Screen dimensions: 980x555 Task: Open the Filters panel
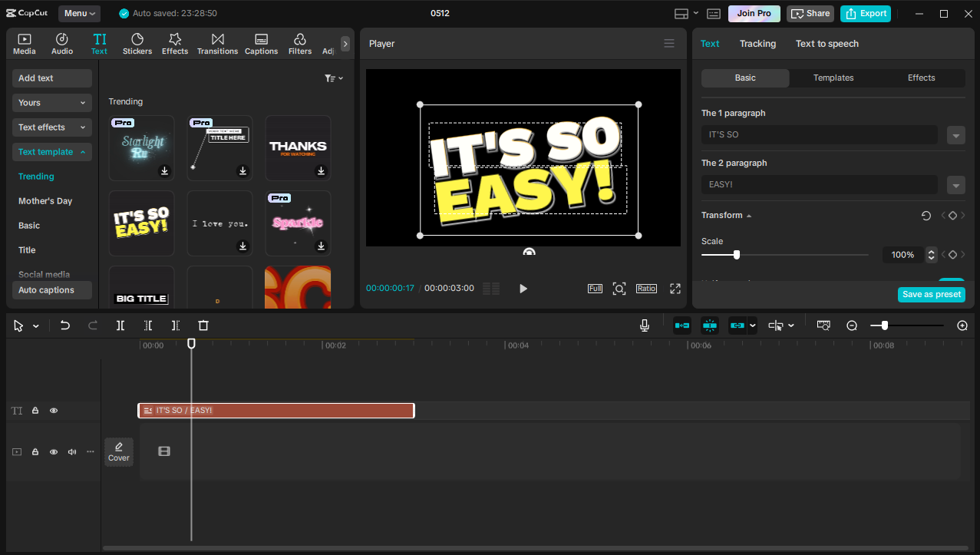point(299,43)
